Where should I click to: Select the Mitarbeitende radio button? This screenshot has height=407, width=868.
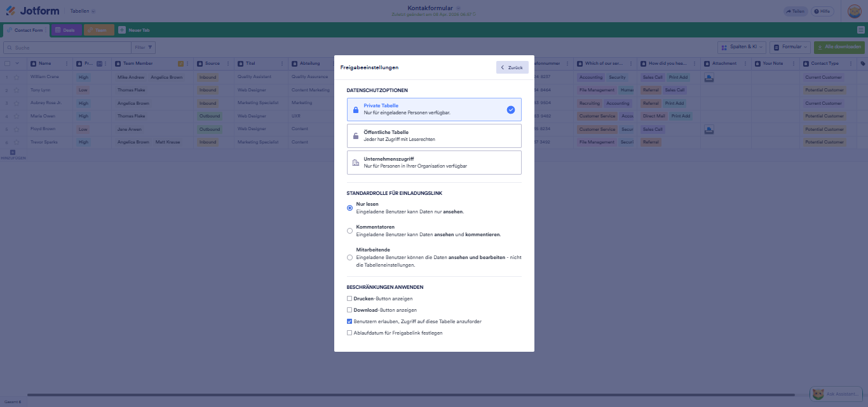coord(349,257)
